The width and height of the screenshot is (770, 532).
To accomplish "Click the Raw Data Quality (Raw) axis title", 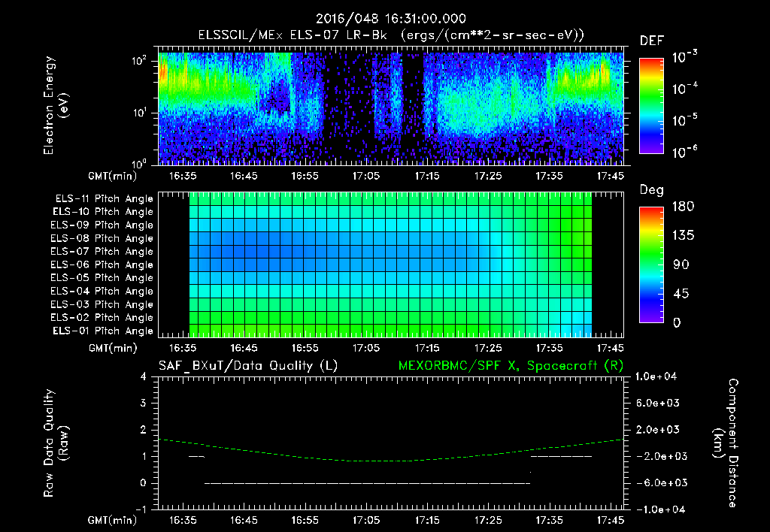I will click(x=56, y=443).
